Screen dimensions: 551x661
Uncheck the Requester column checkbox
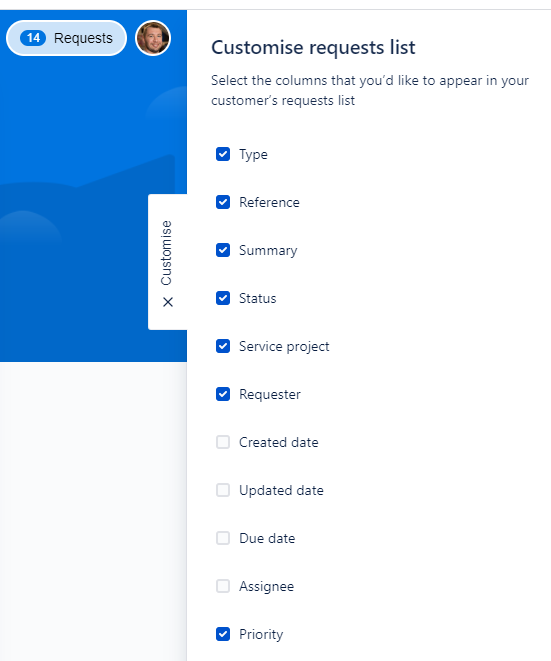tap(223, 394)
